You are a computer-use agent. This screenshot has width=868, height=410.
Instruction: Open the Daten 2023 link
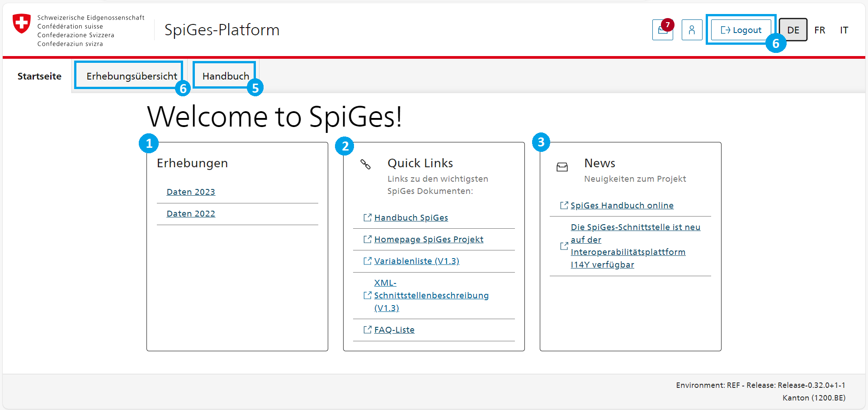coord(191,192)
